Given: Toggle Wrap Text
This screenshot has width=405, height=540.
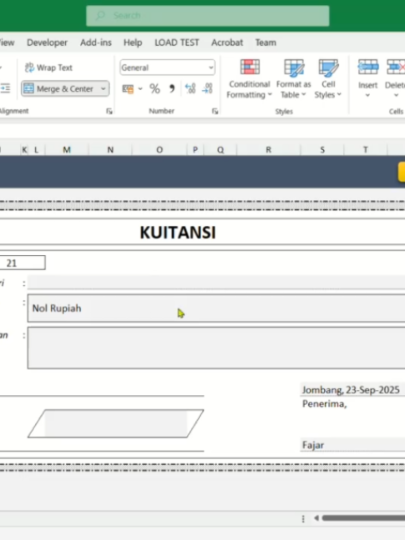Looking at the screenshot, I should (x=49, y=68).
